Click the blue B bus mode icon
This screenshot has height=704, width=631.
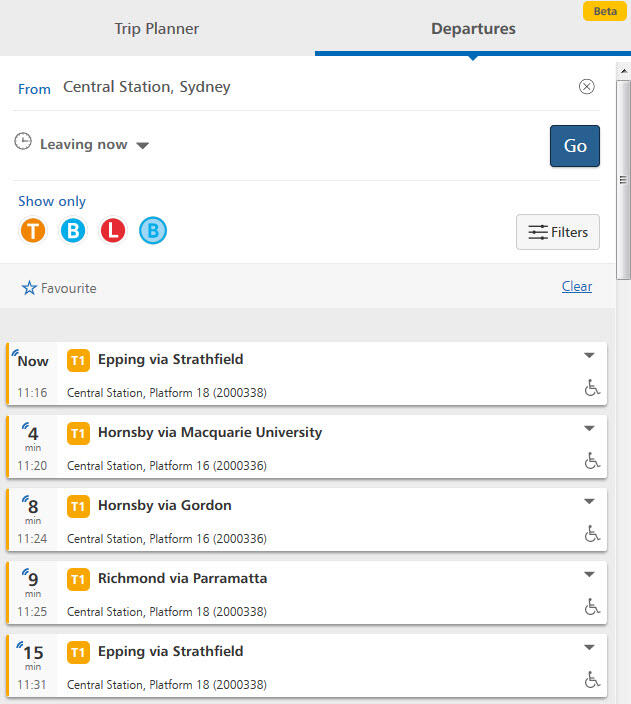[73, 230]
